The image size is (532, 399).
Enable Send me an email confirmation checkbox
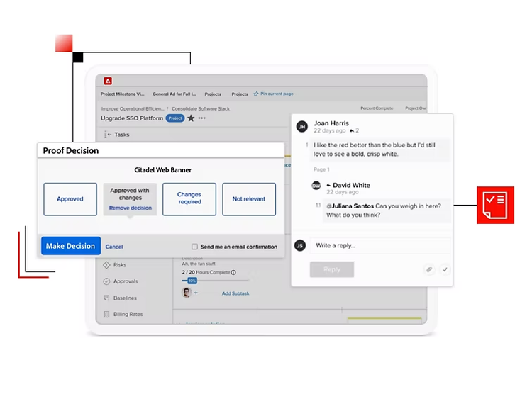(x=195, y=247)
